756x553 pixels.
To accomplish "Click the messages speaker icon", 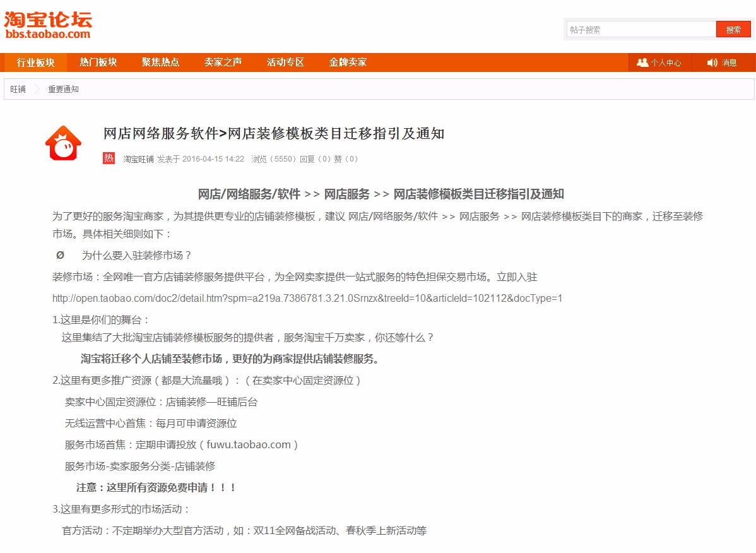I will point(712,62).
